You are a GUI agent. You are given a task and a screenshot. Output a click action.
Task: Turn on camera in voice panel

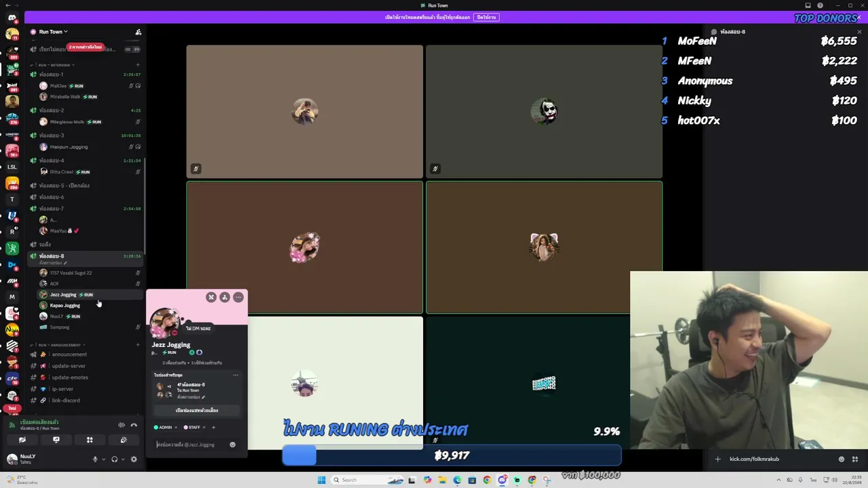click(x=22, y=440)
